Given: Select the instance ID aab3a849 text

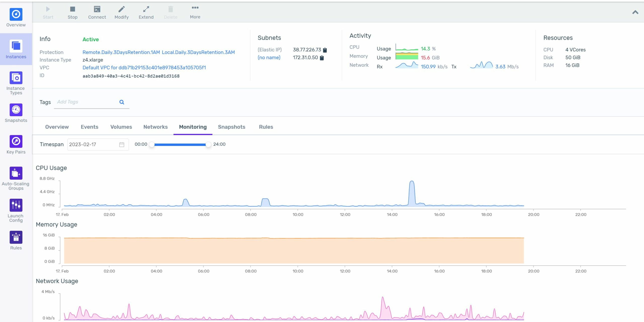Looking at the screenshot, I should tap(131, 76).
